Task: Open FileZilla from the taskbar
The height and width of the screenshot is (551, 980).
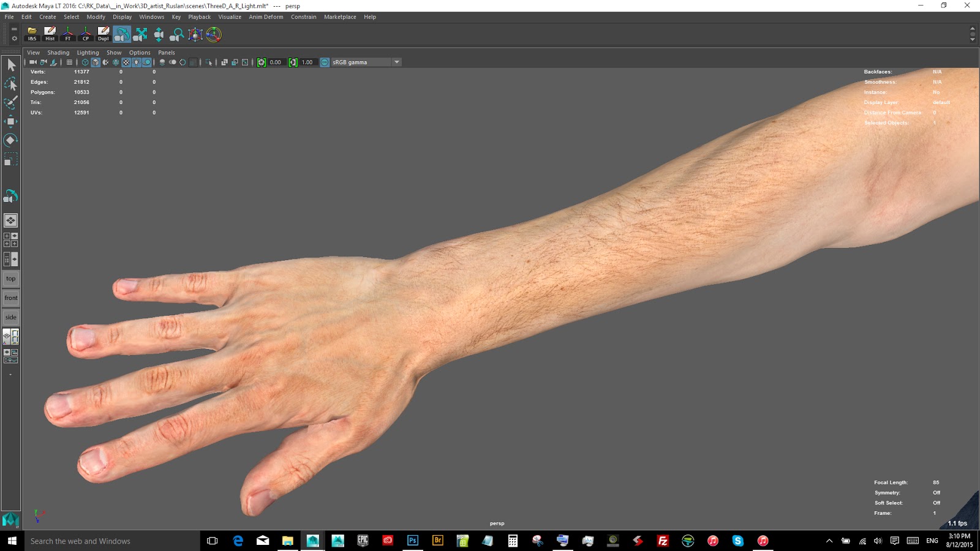Action: 663,541
